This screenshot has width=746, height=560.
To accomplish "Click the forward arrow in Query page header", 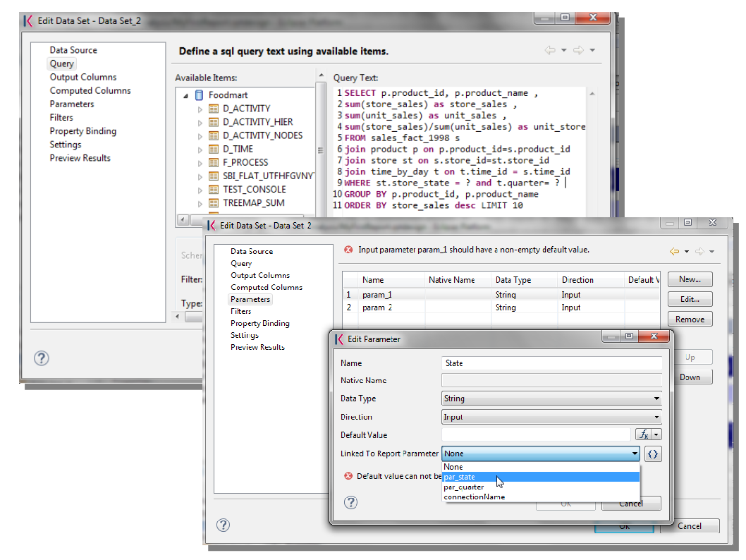I will point(578,50).
